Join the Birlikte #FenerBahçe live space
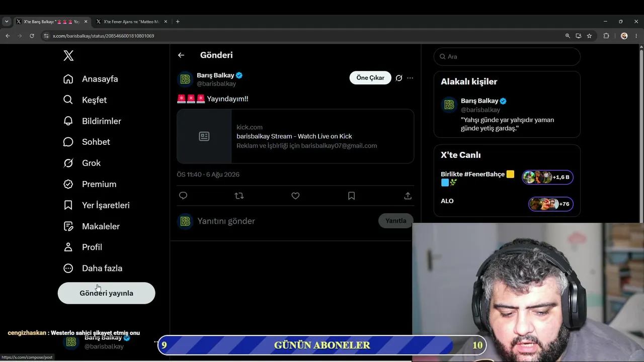 (478, 178)
